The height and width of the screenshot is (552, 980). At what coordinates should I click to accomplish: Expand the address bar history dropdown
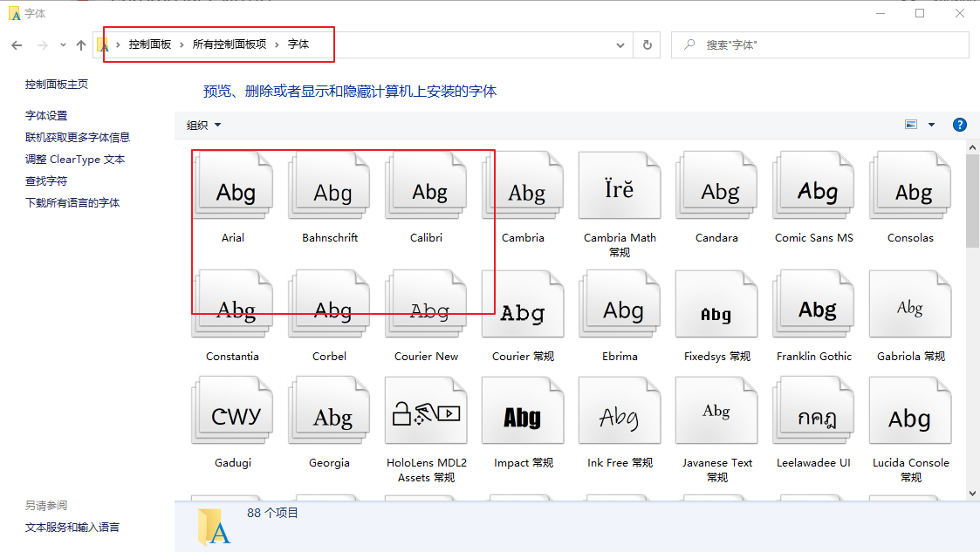(x=620, y=45)
